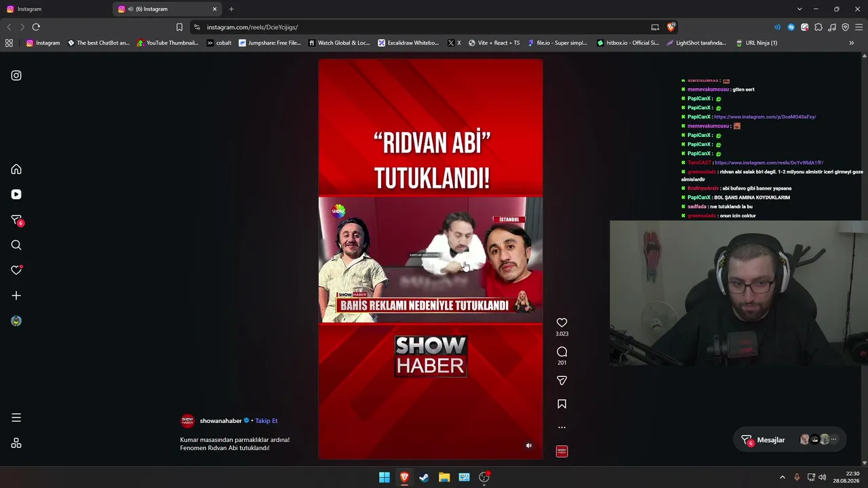
Task: Open Steam from the taskbar
Action: 424,477
